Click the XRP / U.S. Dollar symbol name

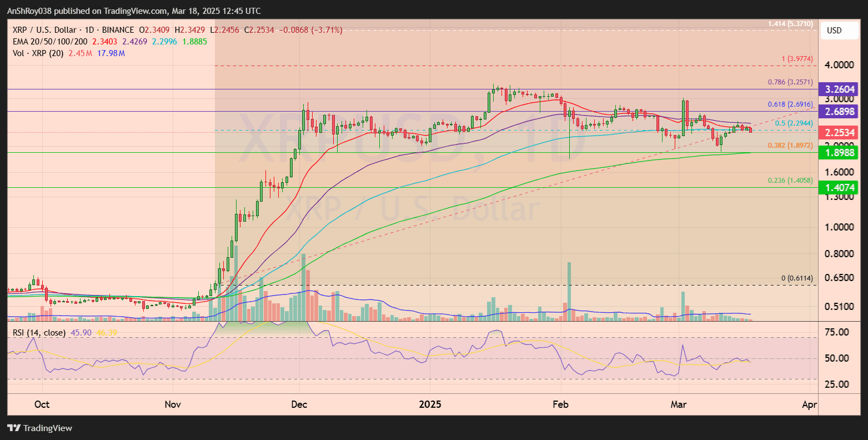[x=43, y=29]
